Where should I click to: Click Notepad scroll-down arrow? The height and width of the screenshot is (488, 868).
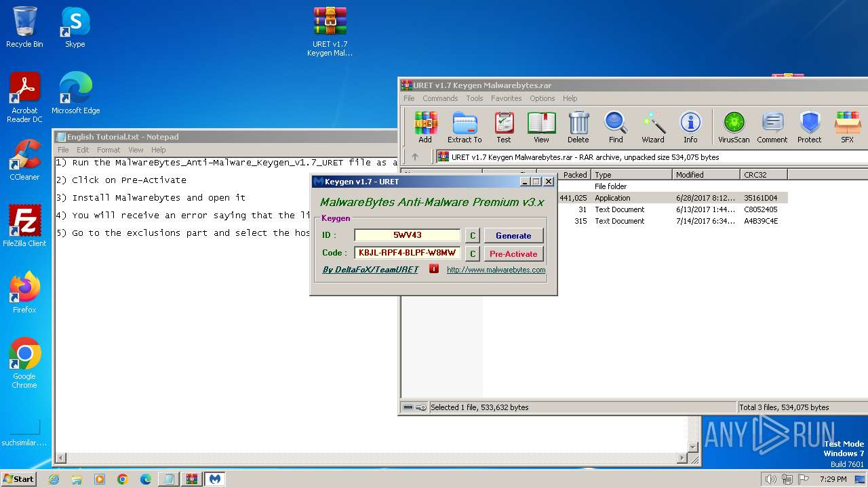693,447
